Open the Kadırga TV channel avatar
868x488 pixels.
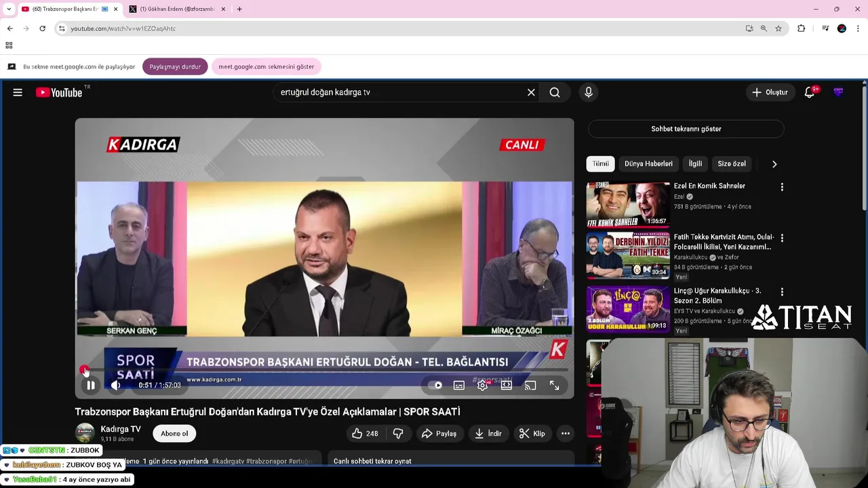tap(85, 433)
